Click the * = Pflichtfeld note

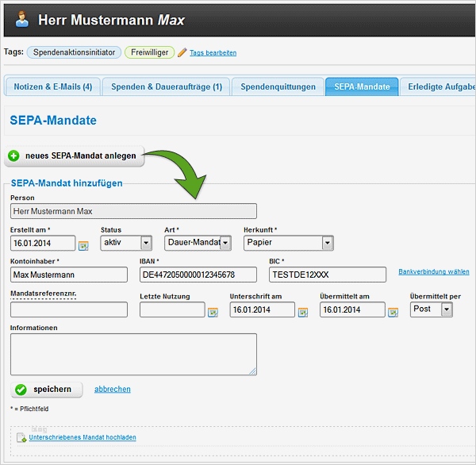tap(29, 409)
